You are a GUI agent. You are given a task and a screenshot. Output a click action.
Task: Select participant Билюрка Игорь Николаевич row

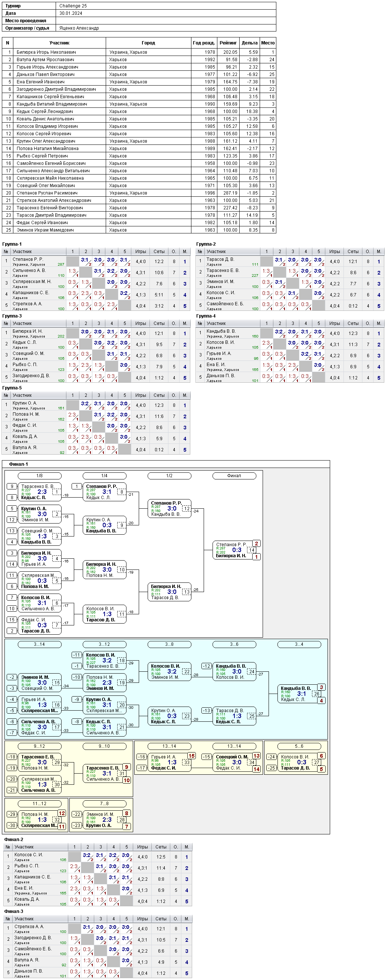(x=139, y=52)
